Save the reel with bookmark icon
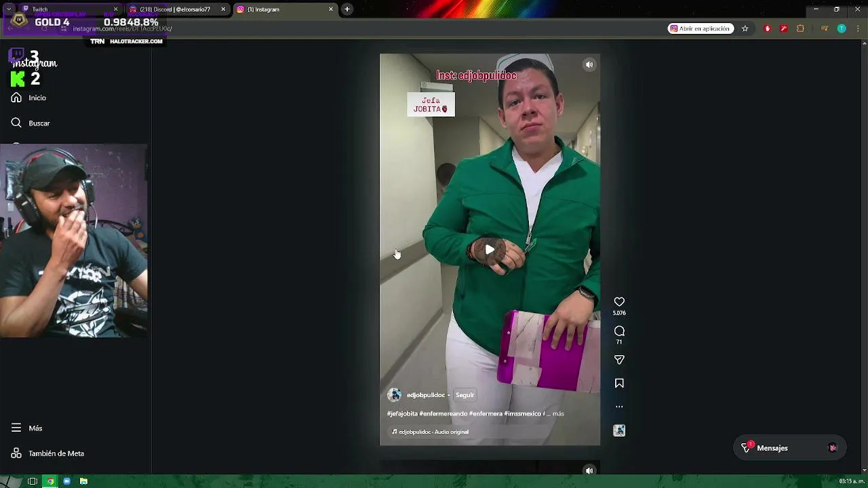Image resolution: width=868 pixels, height=488 pixels. pyautogui.click(x=619, y=383)
